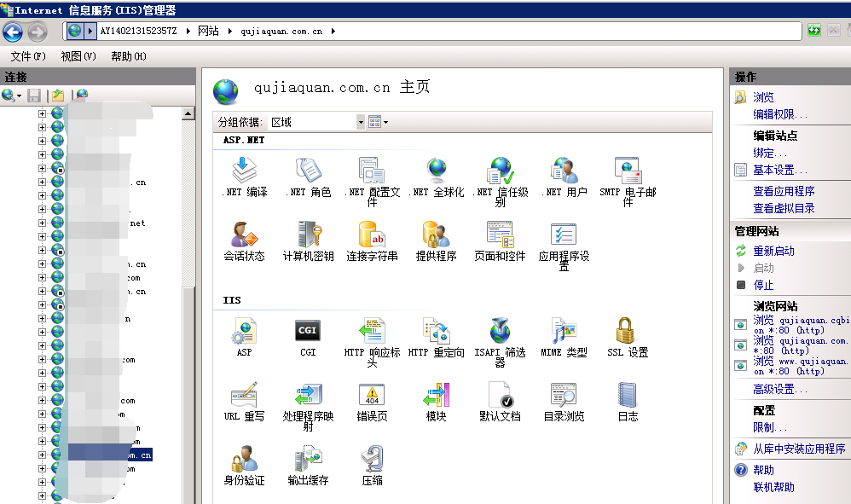Open the .NET 信任级别 feature
The image size is (851, 504).
501,182
